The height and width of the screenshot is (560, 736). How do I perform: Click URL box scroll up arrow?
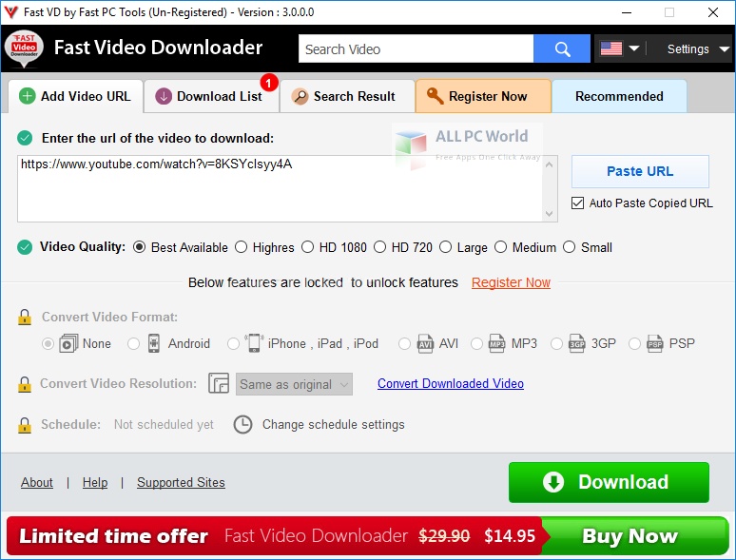pyautogui.click(x=550, y=164)
